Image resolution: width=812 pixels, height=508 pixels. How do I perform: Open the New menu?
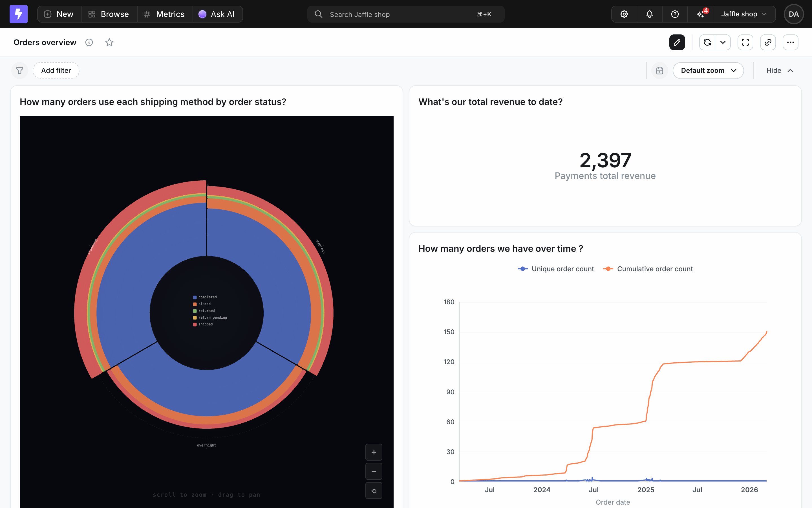(59, 14)
